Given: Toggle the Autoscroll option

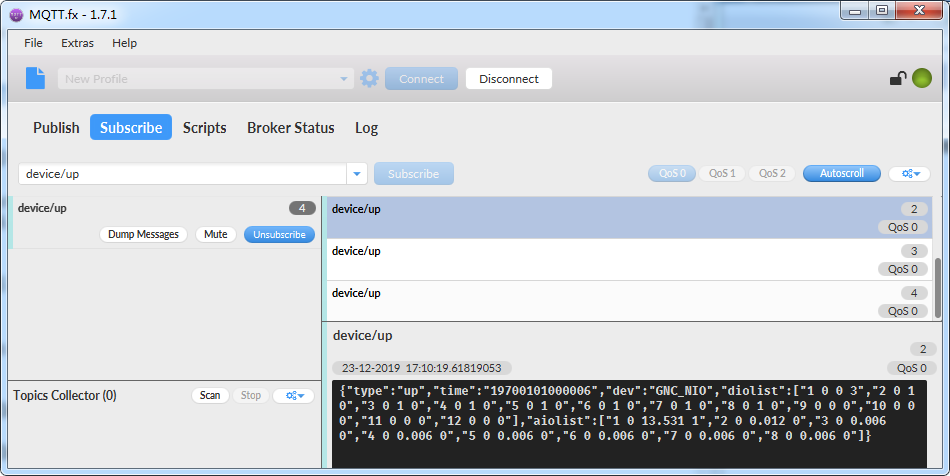Looking at the screenshot, I should point(841,174).
